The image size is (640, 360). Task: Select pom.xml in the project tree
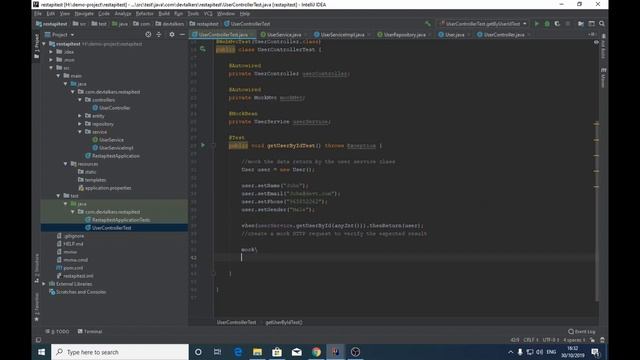pos(73,268)
